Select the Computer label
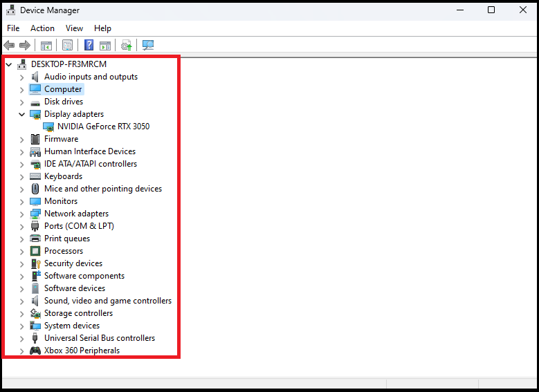539x392 pixels. coord(63,89)
